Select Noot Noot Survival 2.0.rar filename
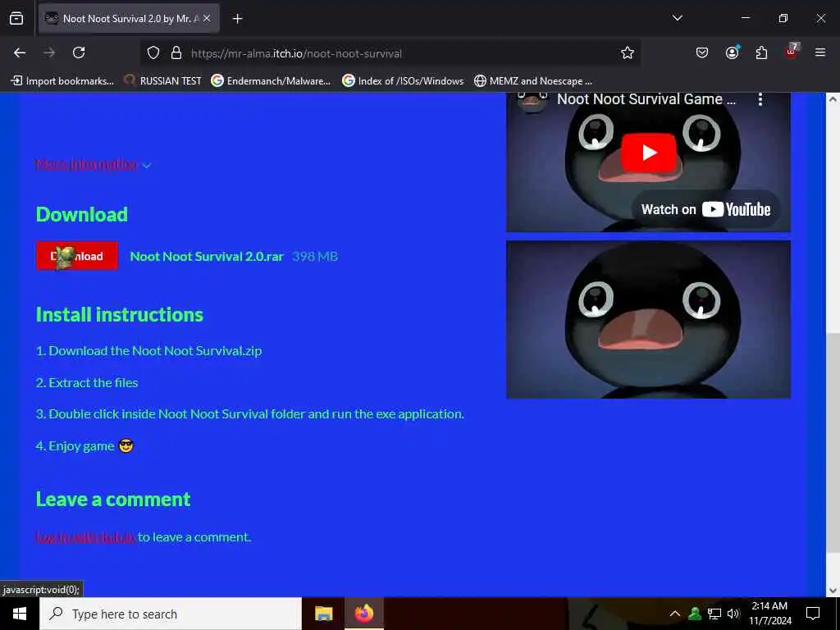The image size is (840, 630). 206,257
